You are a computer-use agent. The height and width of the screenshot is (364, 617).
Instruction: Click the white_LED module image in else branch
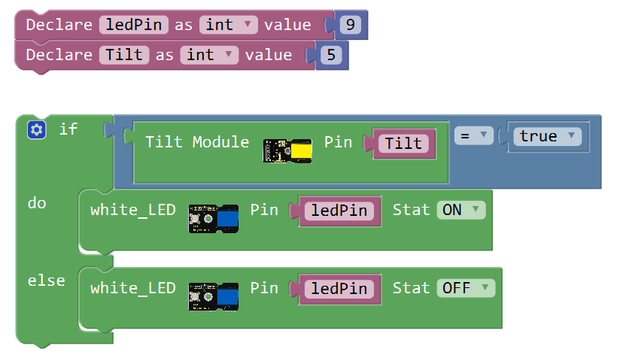[x=213, y=297]
